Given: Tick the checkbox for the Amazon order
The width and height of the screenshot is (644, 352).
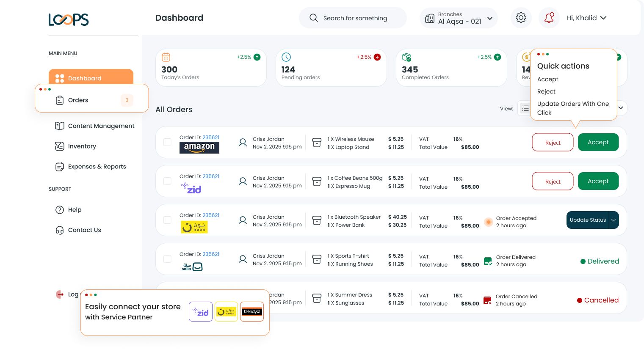Looking at the screenshot, I should 167,142.
